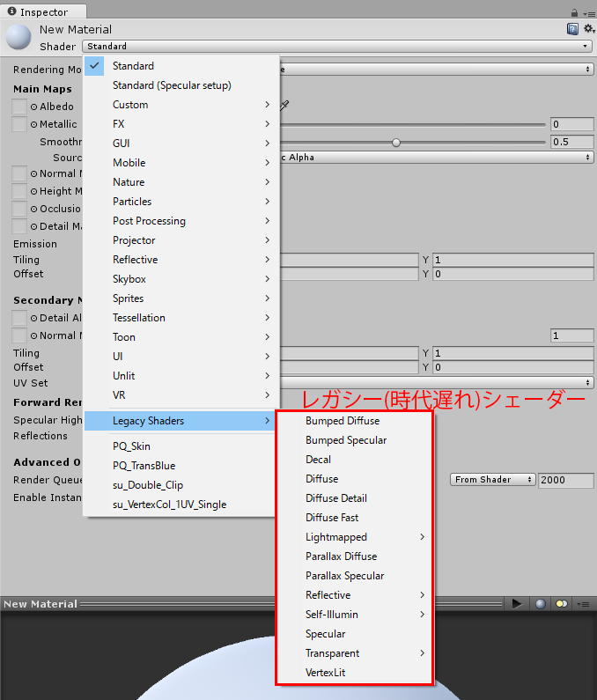Screen dimensions: 597x700
Task: Open the Occlusion texture picker circle
Action: click(34, 209)
